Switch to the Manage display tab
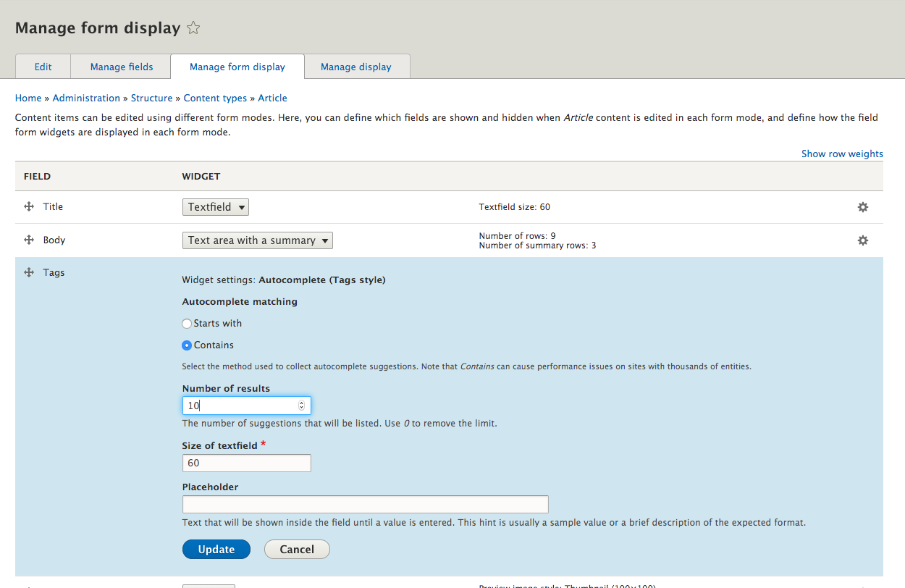The image size is (905, 588). click(357, 66)
